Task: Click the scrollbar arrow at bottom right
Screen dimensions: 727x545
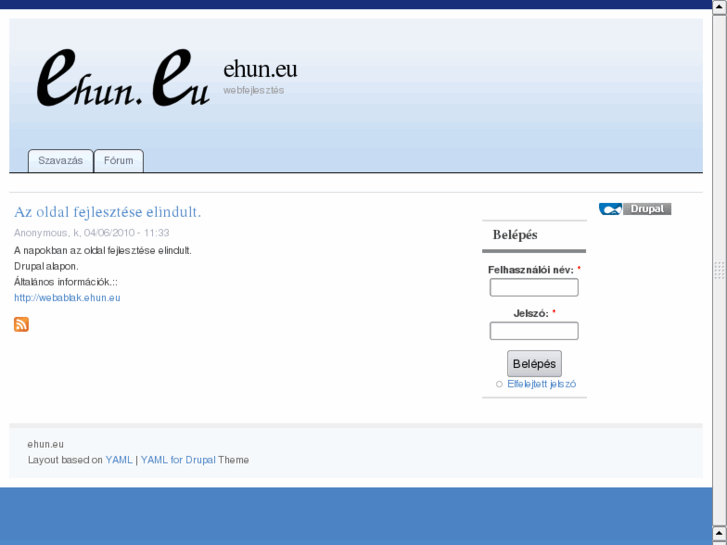Action: coord(720,532)
